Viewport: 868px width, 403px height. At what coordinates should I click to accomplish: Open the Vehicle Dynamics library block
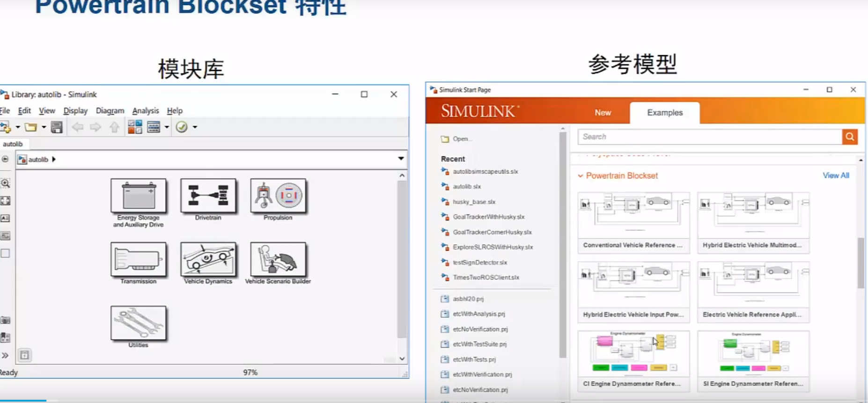(208, 259)
